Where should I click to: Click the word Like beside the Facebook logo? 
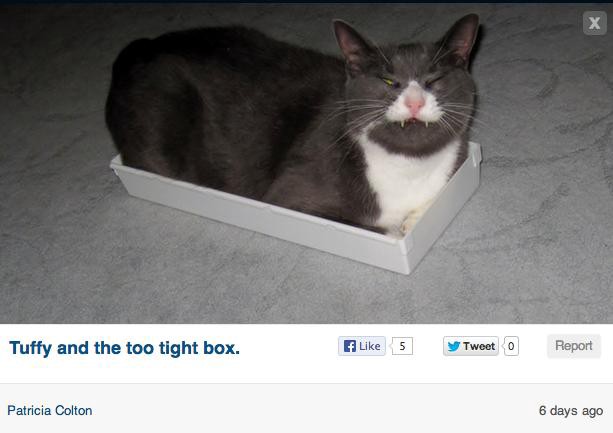click(369, 346)
